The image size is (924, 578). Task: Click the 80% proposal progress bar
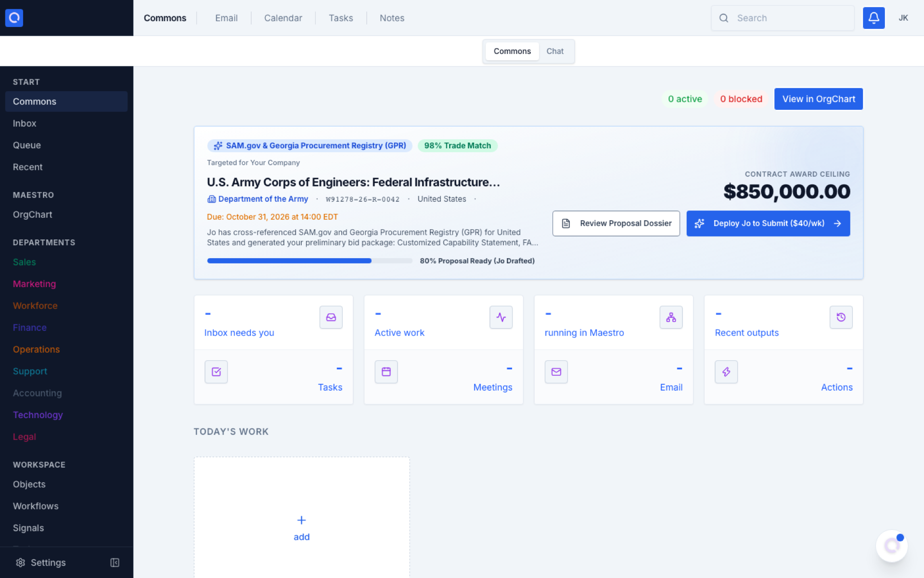(309, 261)
